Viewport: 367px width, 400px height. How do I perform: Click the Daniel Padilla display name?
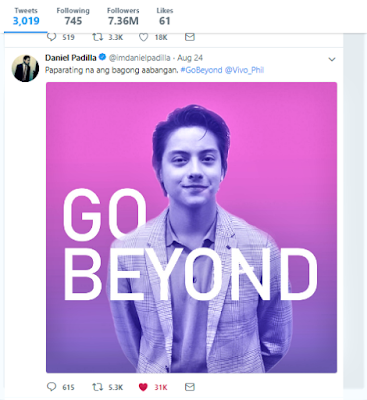point(71,58)
